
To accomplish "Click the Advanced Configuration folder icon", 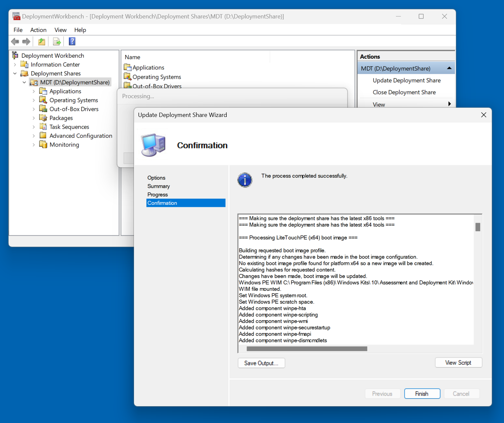I will point(43,135).
